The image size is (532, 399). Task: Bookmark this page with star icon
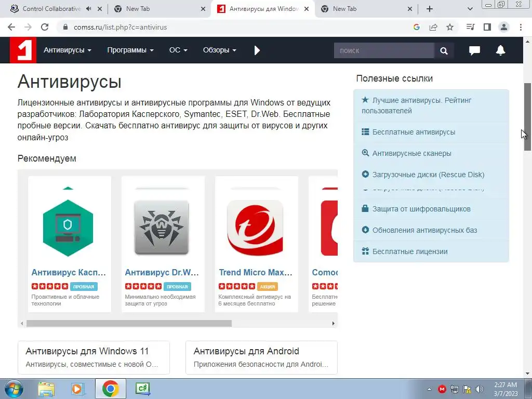coord(450,27)
